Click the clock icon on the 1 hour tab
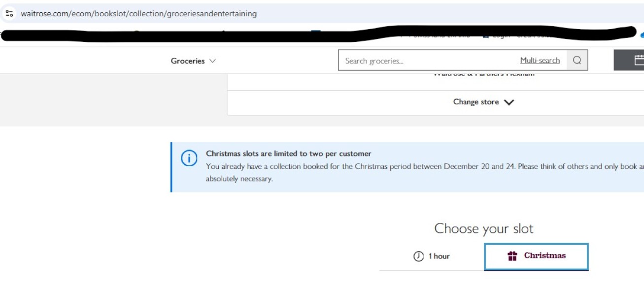The width and height of the screenshot is (644, 296). [x=418, y=257]
